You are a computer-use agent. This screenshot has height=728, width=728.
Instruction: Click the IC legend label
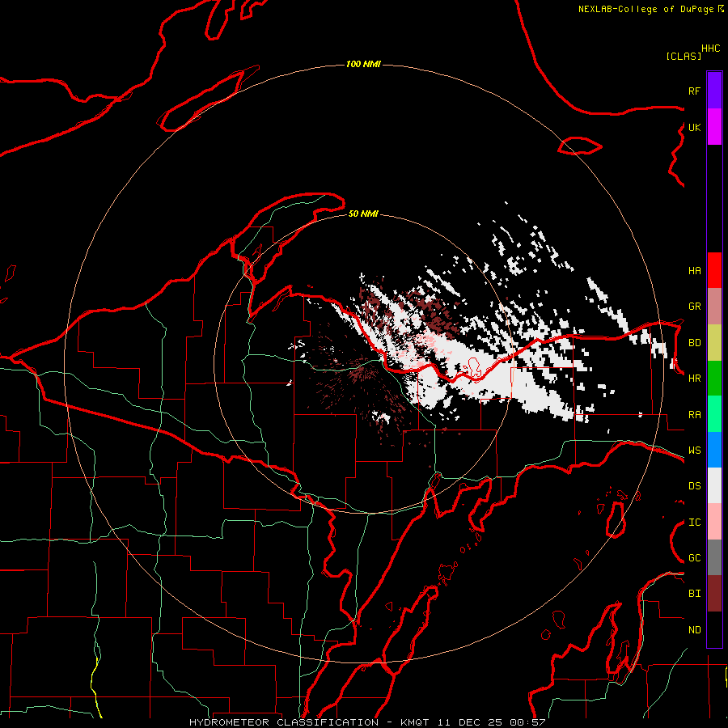pyautogui.click(x=694, y=523)
